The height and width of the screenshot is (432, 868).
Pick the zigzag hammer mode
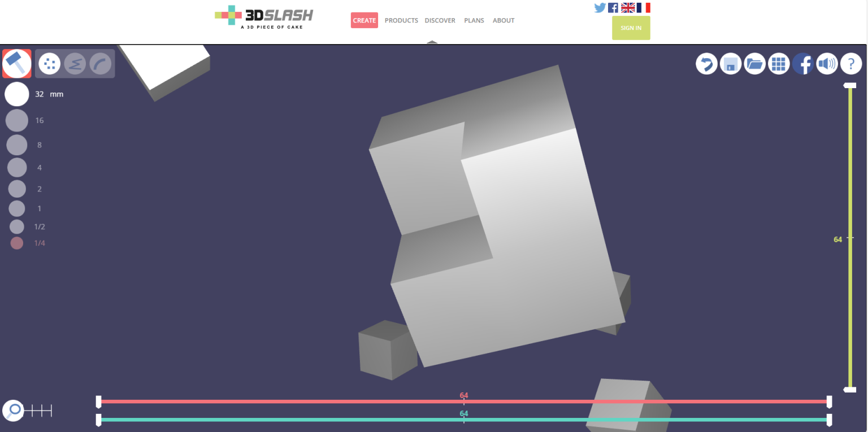[75, 64]
